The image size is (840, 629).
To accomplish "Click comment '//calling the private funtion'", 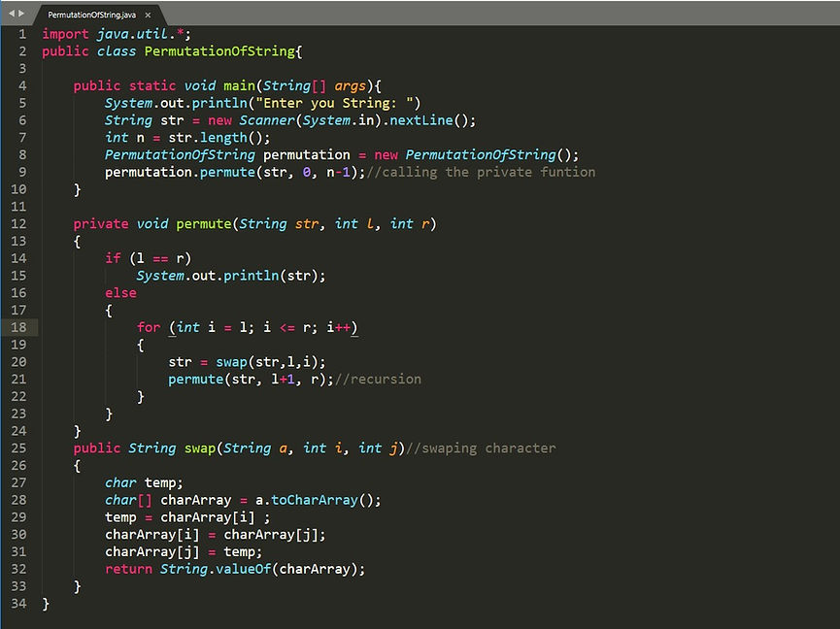I will click(x=481, y=173).
